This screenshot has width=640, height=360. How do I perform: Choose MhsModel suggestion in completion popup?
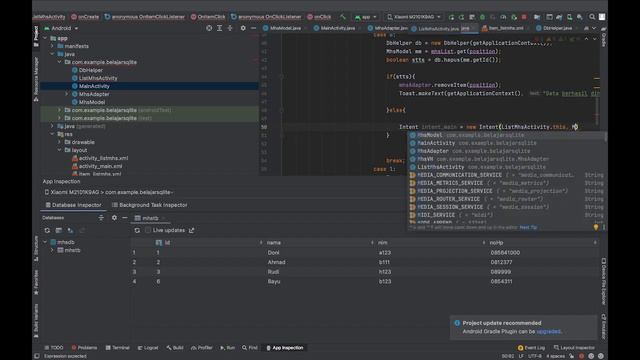429,135
